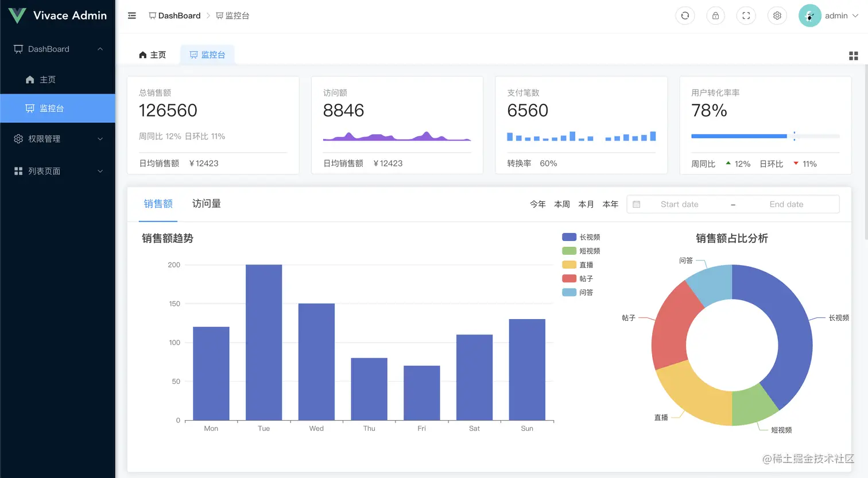Click the lock screen icon
This screenshot has height=478, width=868.
715,15
